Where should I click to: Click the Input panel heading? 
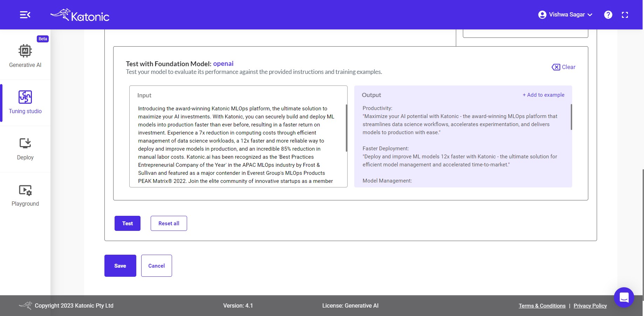coord(144,95)
